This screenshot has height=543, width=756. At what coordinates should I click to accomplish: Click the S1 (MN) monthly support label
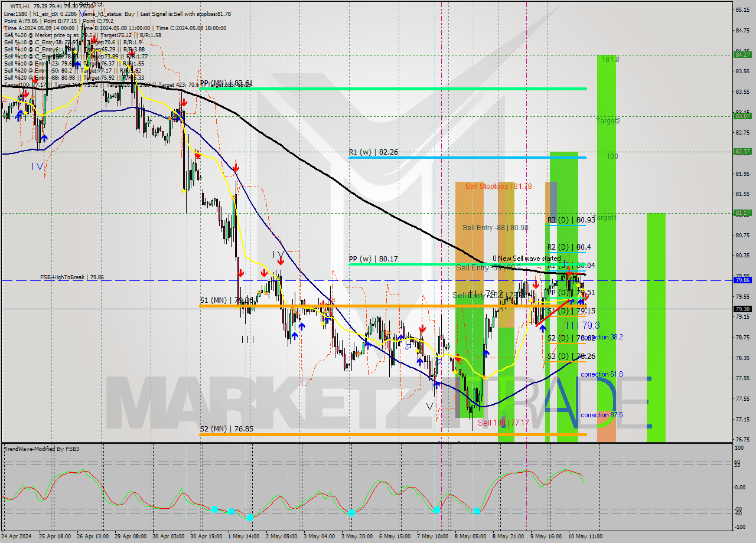(227, 300)
